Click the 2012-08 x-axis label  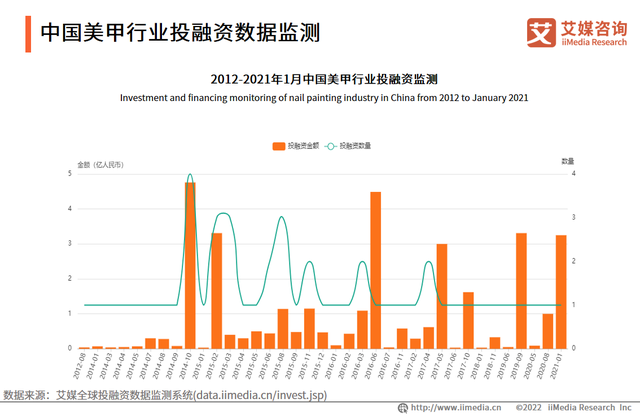tap(80, 366)
